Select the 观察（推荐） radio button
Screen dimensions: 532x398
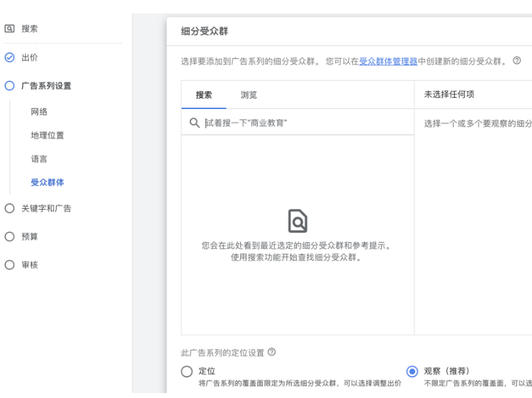point(412,371)
